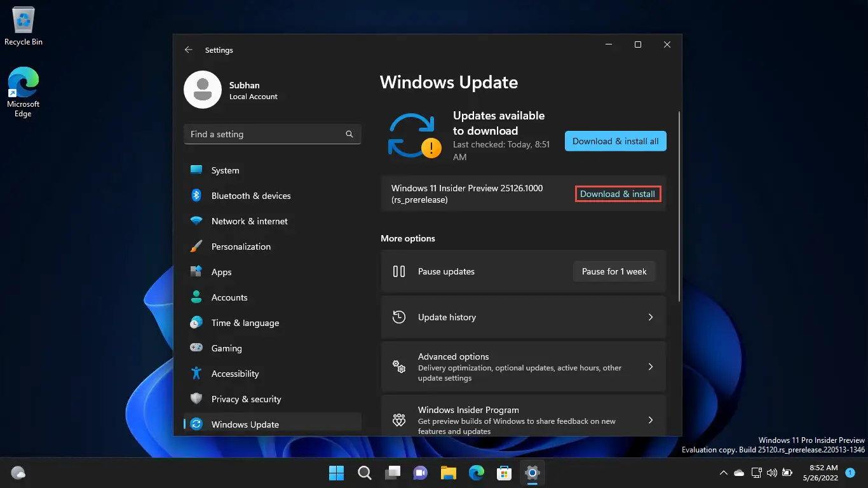This screenshot has height=488, width=868.
Task: Click the notification count badge
Action: click(850, 473)
